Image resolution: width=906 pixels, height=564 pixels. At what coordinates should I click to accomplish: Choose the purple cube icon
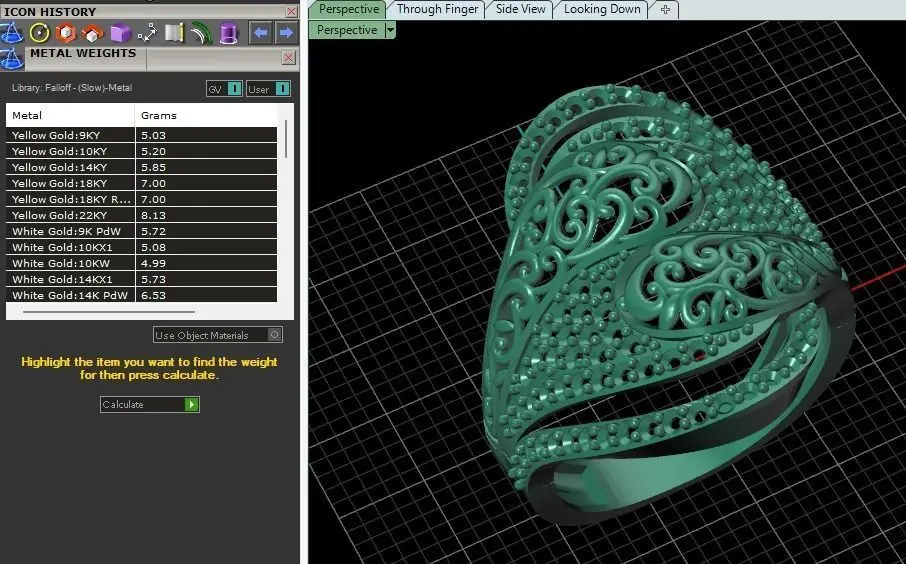click(x=120, y=33)
